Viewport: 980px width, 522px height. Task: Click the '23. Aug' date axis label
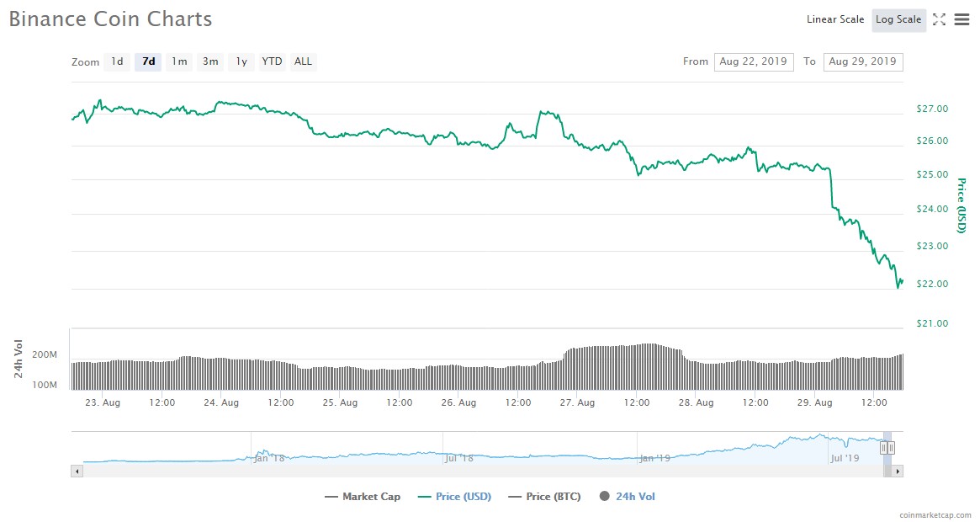click(x=103, y=402)
